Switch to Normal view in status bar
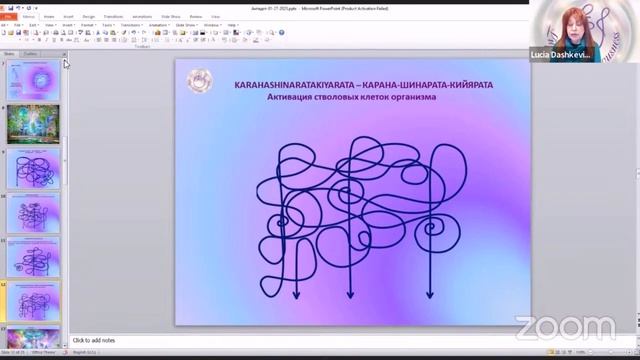Image resolution: width=640 pixels, height=360 pixels. [551, 352]
